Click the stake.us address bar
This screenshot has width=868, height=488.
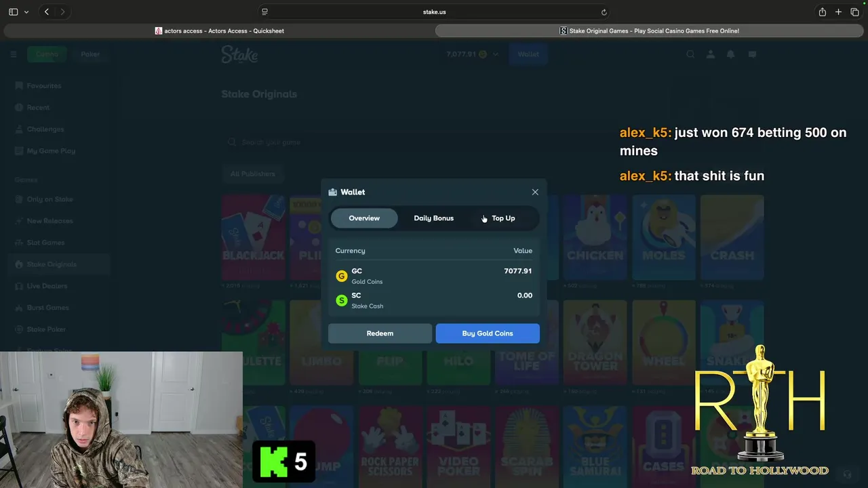434,12
